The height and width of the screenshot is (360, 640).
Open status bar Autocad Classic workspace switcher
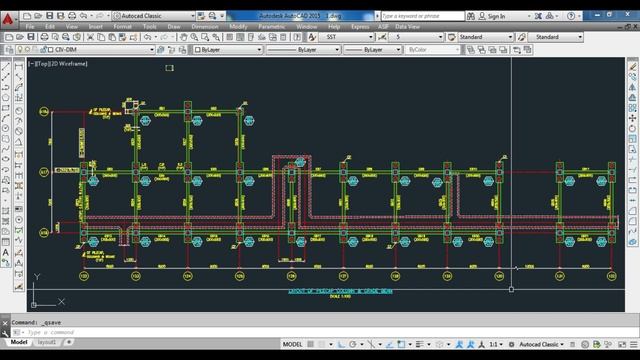[x=541, y=344]
